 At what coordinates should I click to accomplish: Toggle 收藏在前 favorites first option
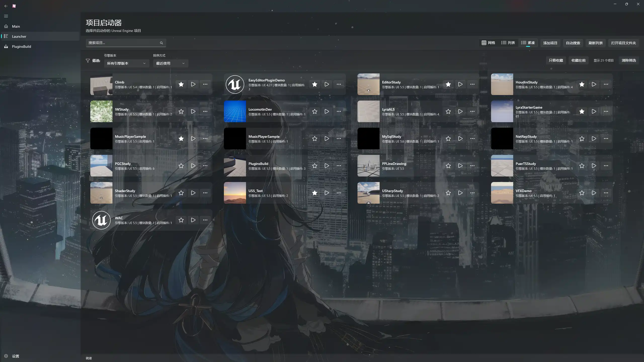(x=578, y=60)
